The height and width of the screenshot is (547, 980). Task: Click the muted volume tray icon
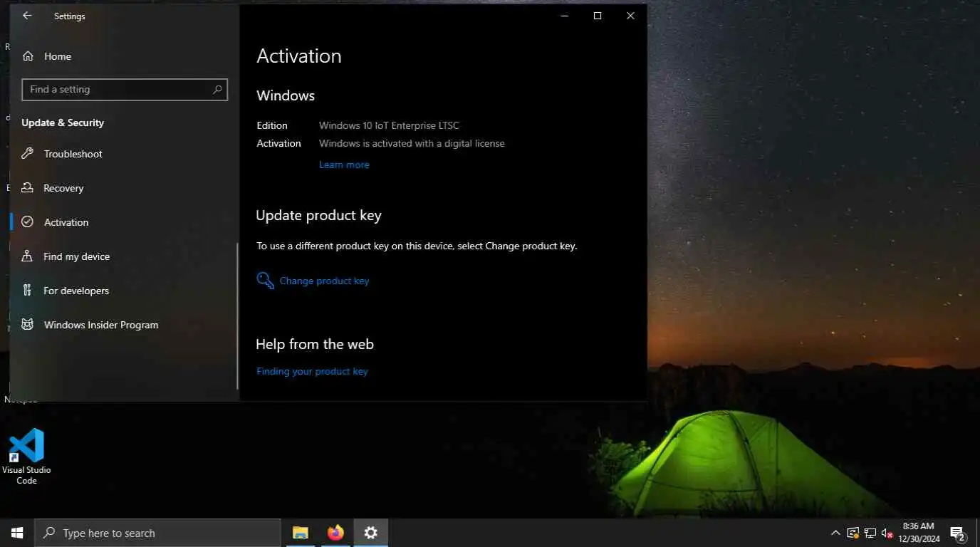coord(887,533)
